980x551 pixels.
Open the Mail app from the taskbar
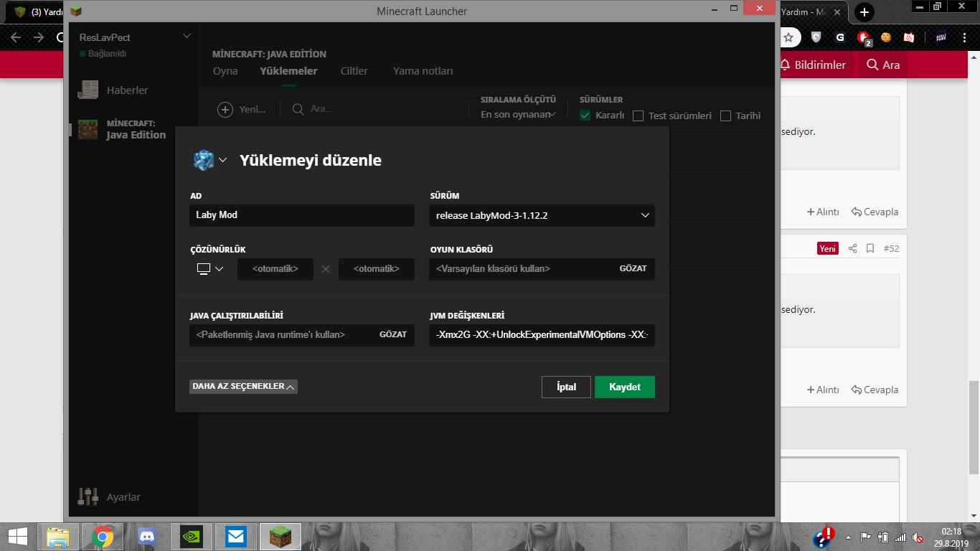(235, 536)
